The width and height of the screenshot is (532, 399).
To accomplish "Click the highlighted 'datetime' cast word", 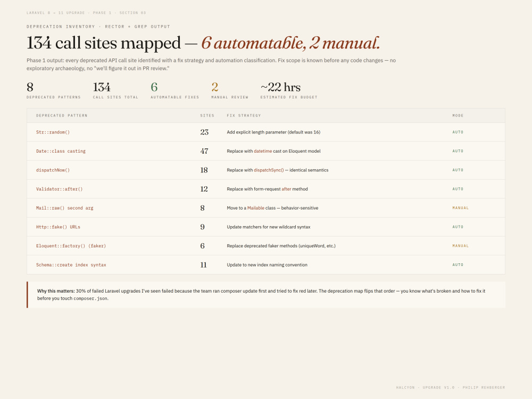I will click(x=263, y=151).
